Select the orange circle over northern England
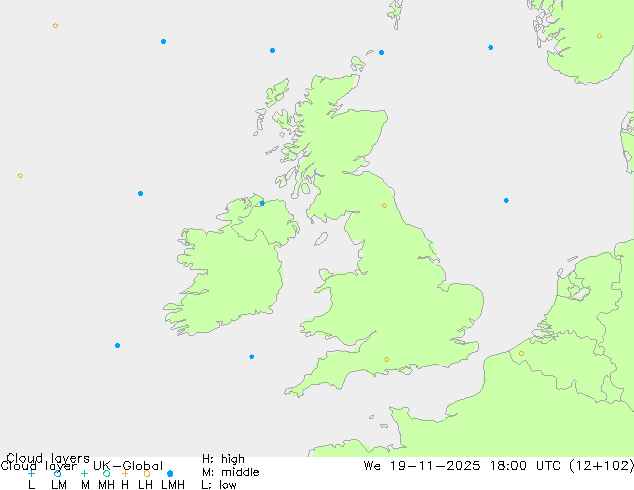This screenshot has width=634, height=490. coord(384,206)
